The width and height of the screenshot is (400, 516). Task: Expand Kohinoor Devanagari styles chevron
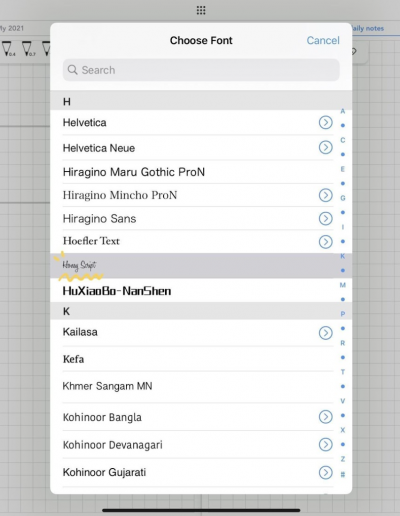(325, 444)
